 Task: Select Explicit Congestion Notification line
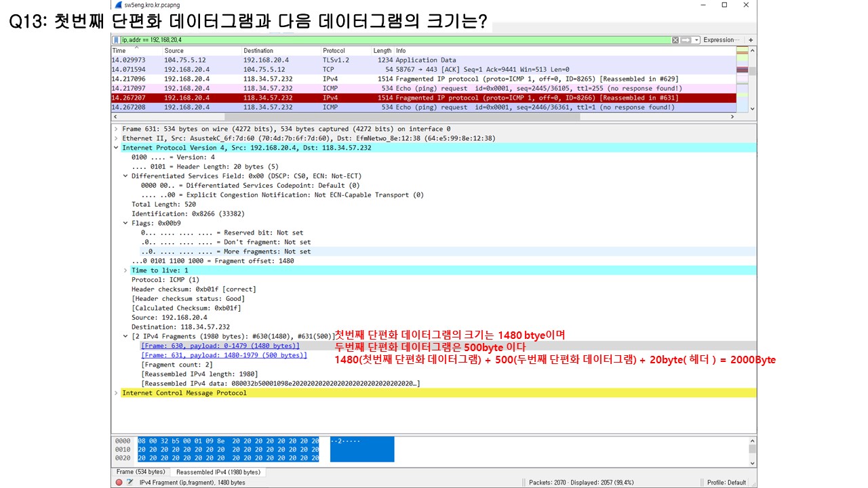282,195
